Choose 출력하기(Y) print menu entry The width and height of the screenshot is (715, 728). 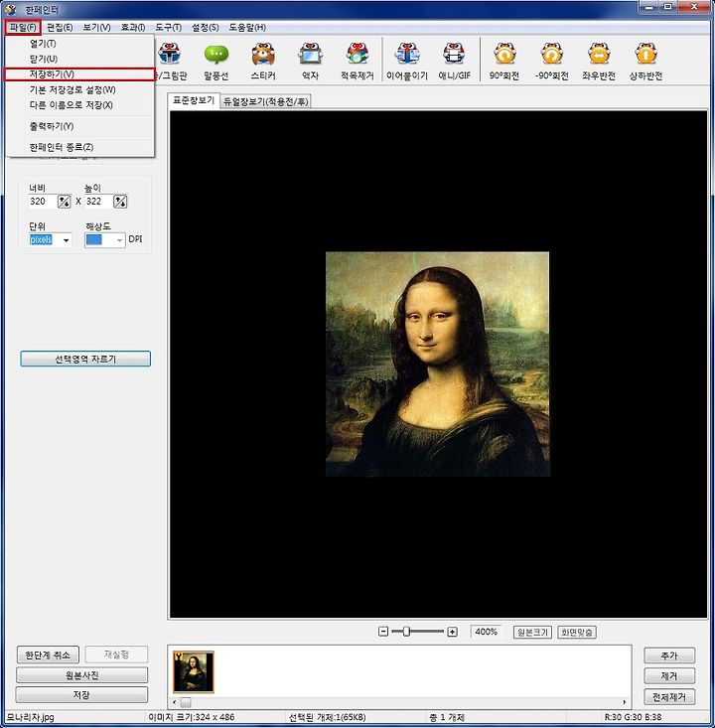tap(79, 126)
